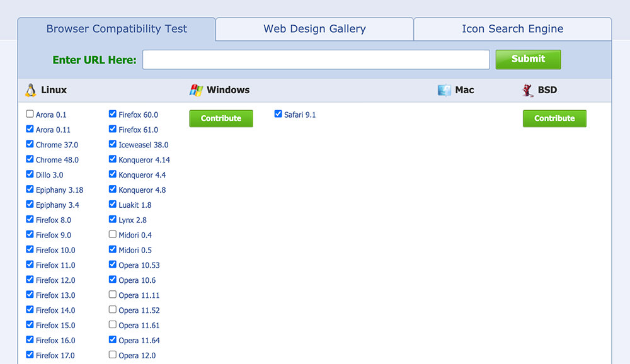The width and height of the screenshot is (630, 364).
Task: Uncheck the Safari 9.1 checkbox
Action: pyautogui.click(x=278, y=114)
